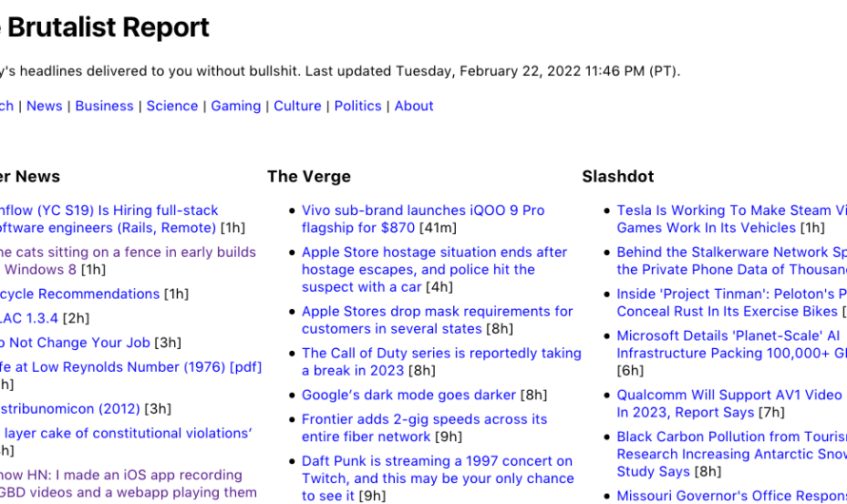The height and width of the screenshot is (504, 847).
Task: Read Behind the Stalkerware Network story
Action: coord(730,252)
